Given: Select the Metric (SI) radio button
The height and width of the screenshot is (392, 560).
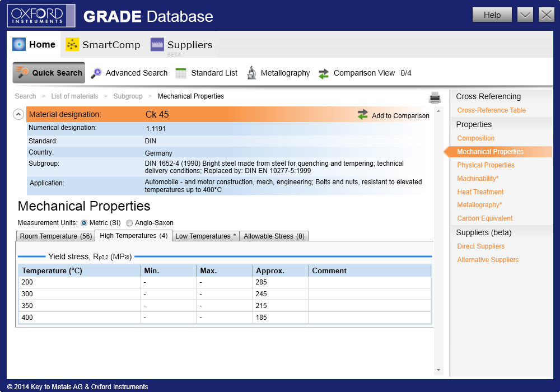Looking at the screenshot, I should coord(84,223).
